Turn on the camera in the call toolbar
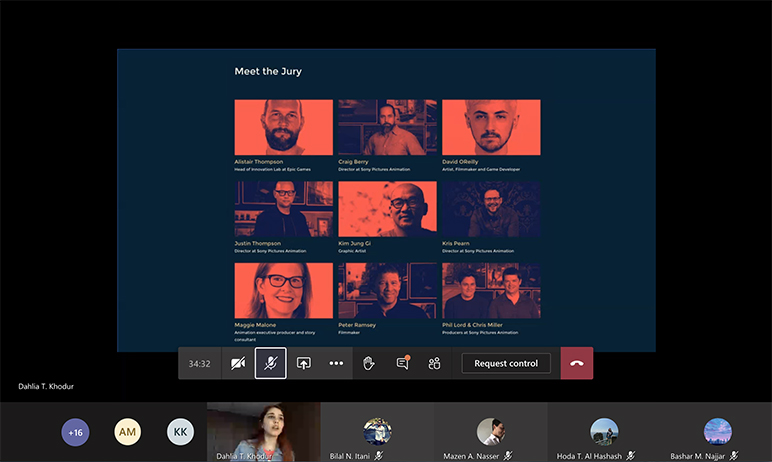The image size is (772, 462). click(238, 363)
